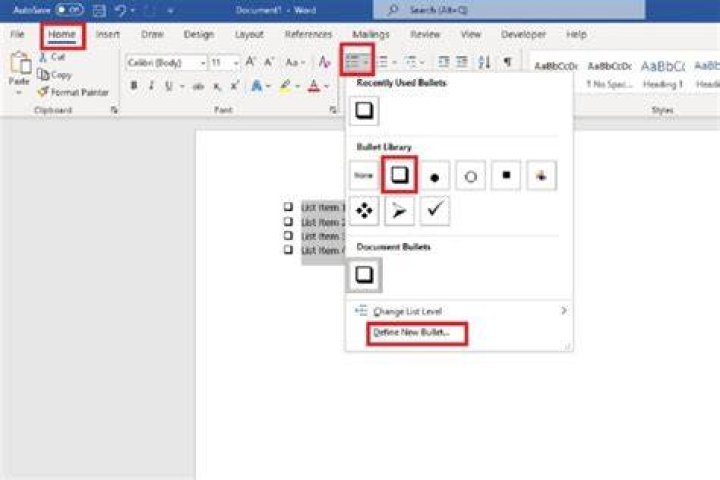720x480 pixels.
Task: Open the Developer tab
Action: 523,34
